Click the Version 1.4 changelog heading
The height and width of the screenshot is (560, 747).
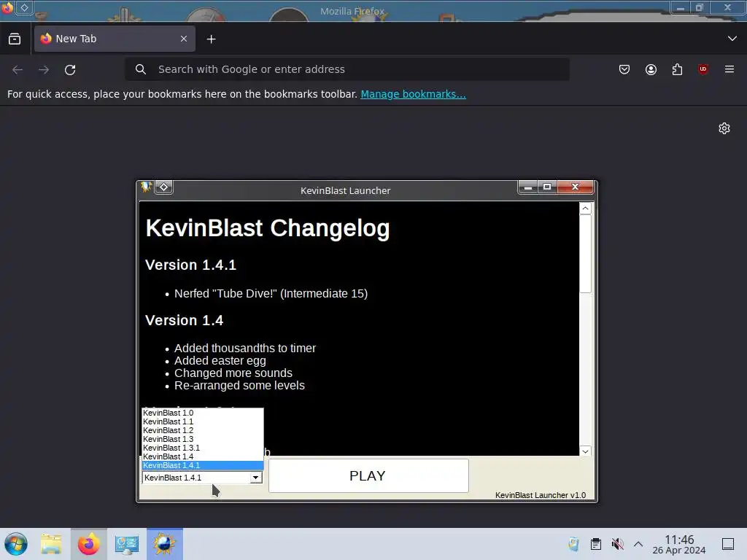[184, 320]
